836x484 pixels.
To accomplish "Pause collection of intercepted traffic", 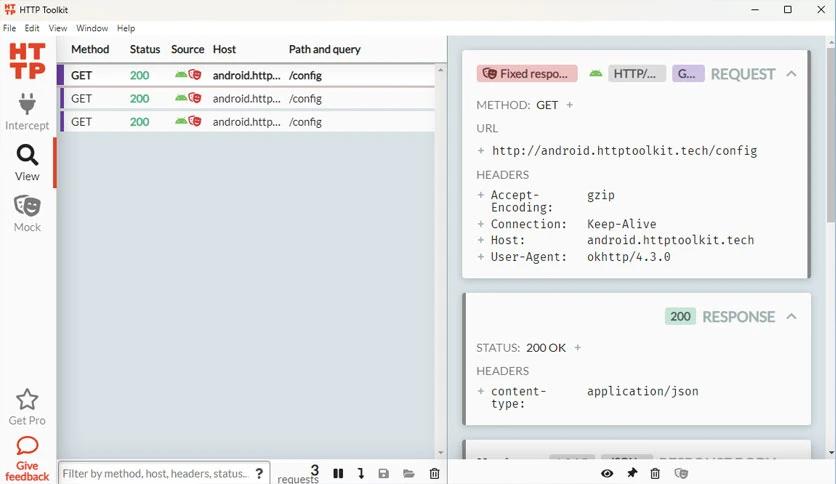I will click(338, 473).
